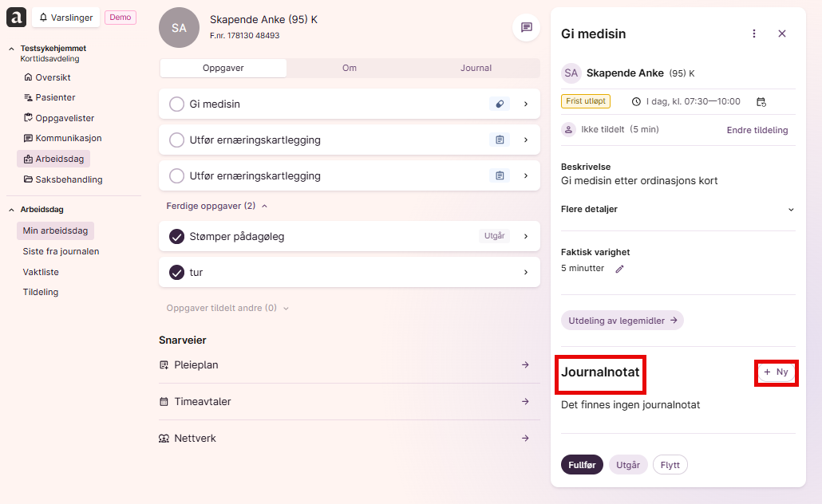Click the app logo in top-left corner
822x504 pixels.
coord(16,18)
